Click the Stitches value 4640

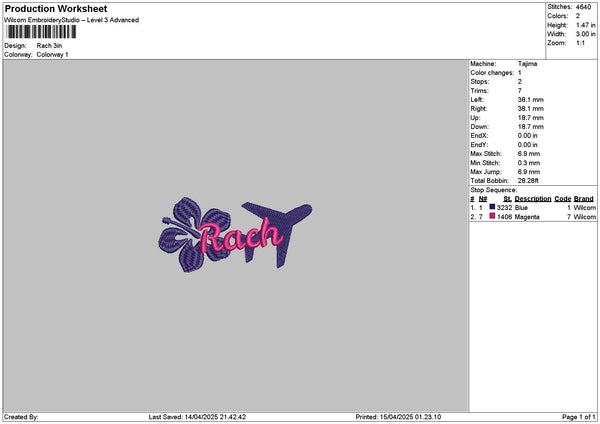(584, 7)
